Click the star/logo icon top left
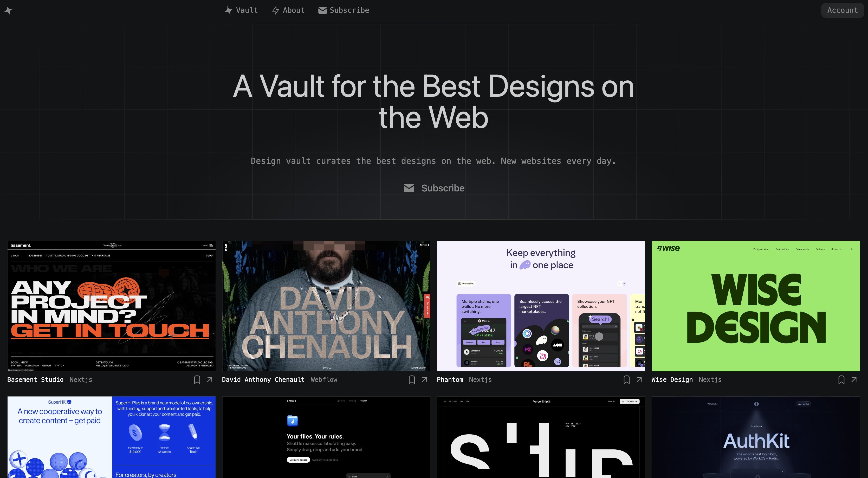The width and height of the screenshot is (868, 478). tap(9, 10)
